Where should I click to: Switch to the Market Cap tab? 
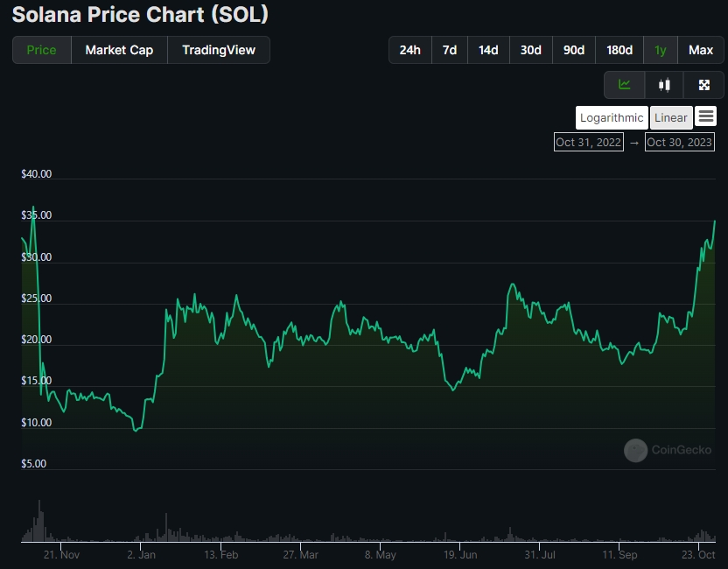point(119,50)
